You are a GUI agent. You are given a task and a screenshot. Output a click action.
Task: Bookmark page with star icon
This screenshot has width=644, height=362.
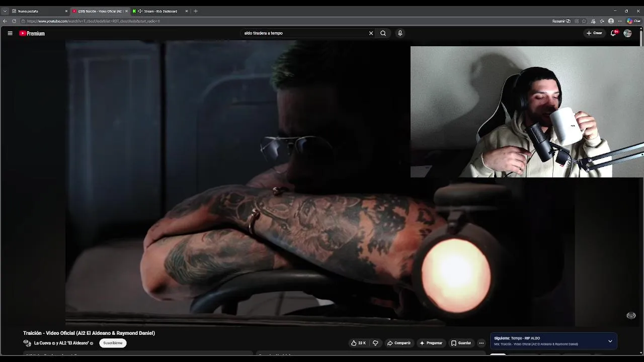click(x=584, y=21)
